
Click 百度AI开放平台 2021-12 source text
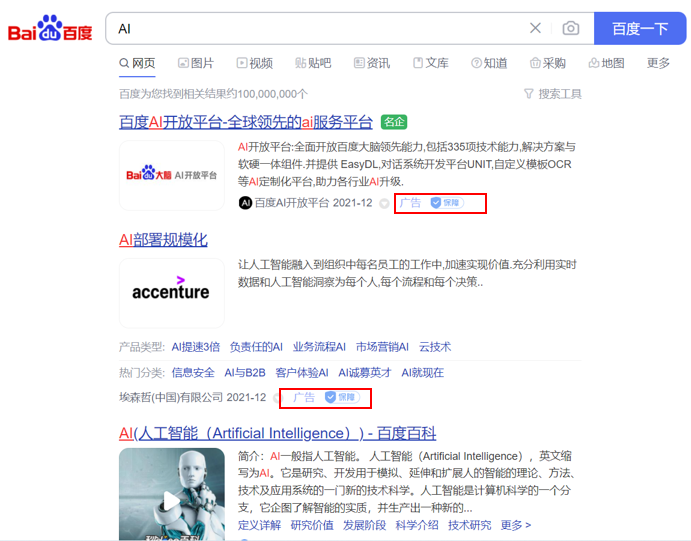[x=313, y=203]
